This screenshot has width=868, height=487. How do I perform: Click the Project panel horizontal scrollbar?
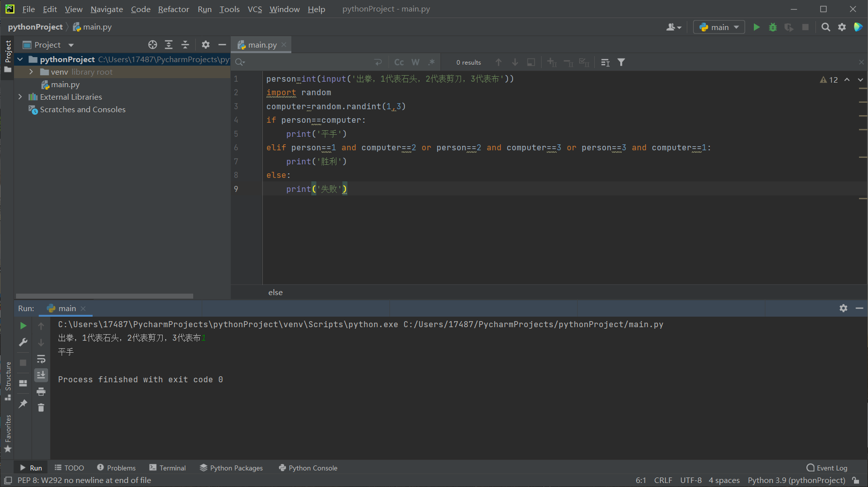104,296
